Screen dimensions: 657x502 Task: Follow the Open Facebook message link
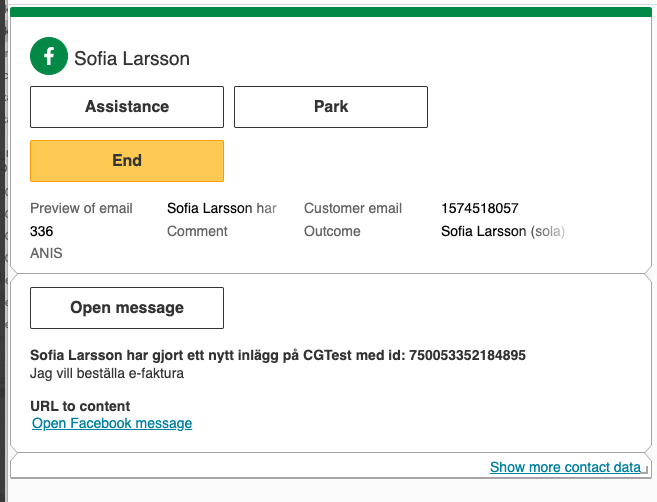click(x=112, y=423)
